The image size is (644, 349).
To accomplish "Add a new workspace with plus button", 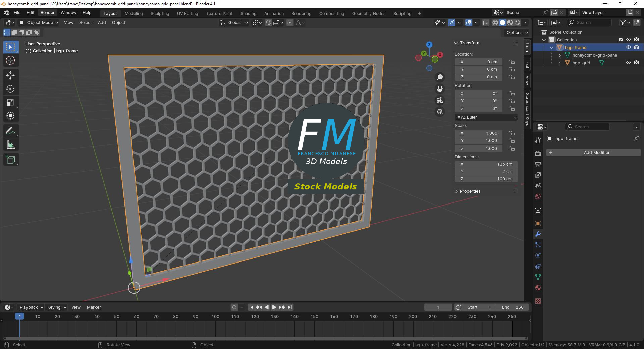I will (x=419, y=13).
